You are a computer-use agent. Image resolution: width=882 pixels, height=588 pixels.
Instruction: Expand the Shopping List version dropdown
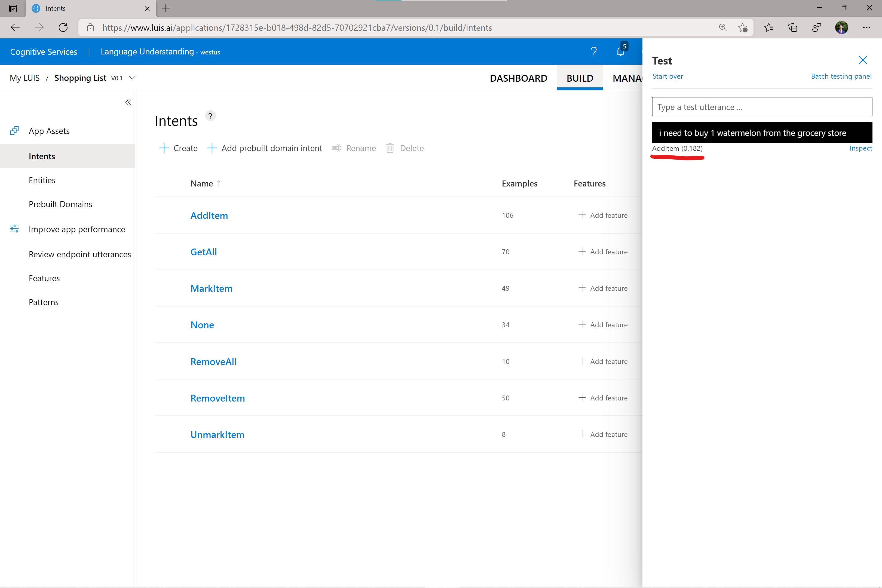coord(132,78)
